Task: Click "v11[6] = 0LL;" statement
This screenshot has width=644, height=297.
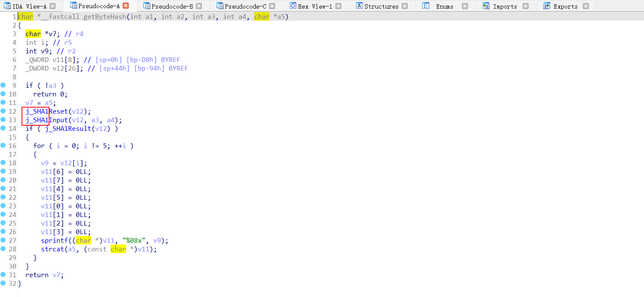Action: 66,172
